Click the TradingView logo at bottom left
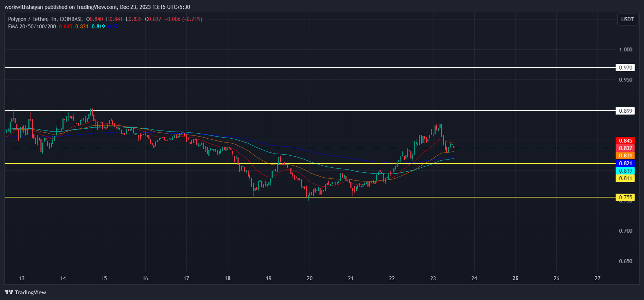 pyautogui.click(x=25, y=292)
